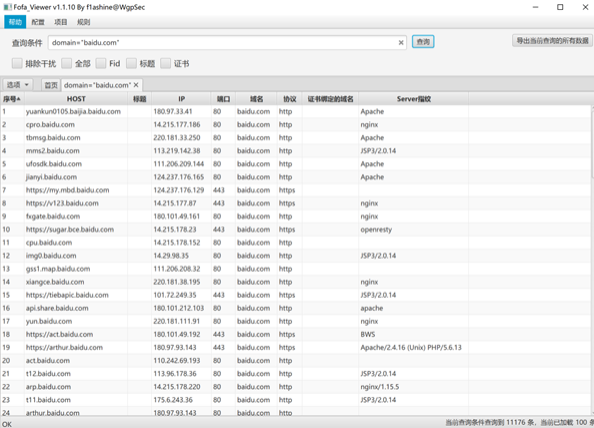The width and height of the screenshot is (594, 428).
Task: Click IP address 110.242.69.193
Action: [x=177, y=361]
